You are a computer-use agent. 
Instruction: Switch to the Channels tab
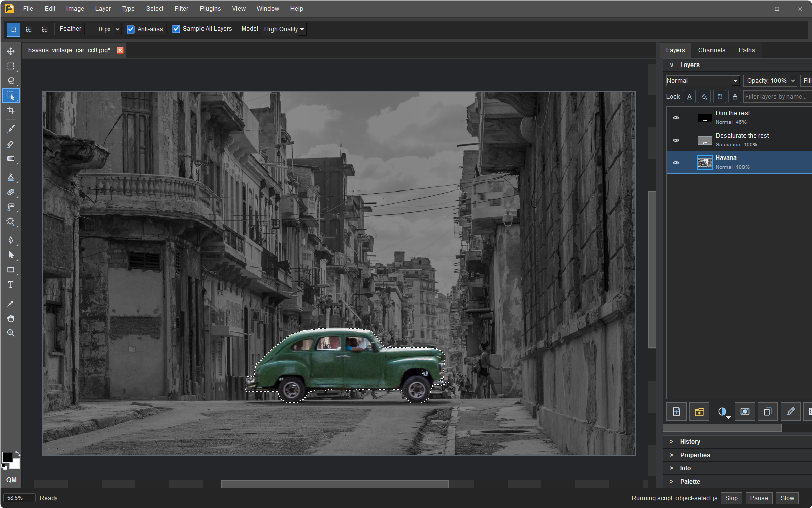712,50
